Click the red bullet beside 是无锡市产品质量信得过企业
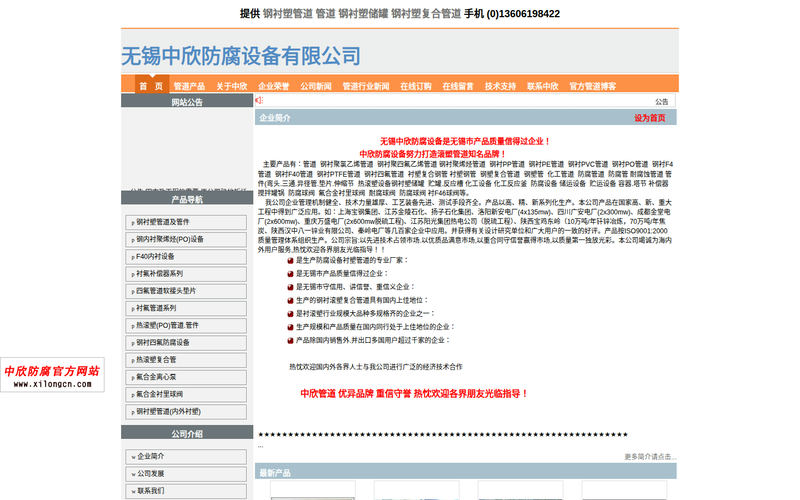 pos(290,273)
